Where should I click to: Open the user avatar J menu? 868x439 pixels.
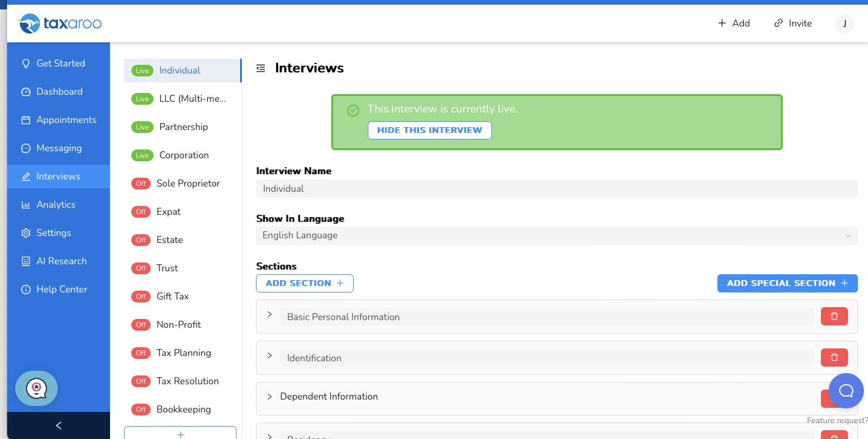(x=845, y=24)
